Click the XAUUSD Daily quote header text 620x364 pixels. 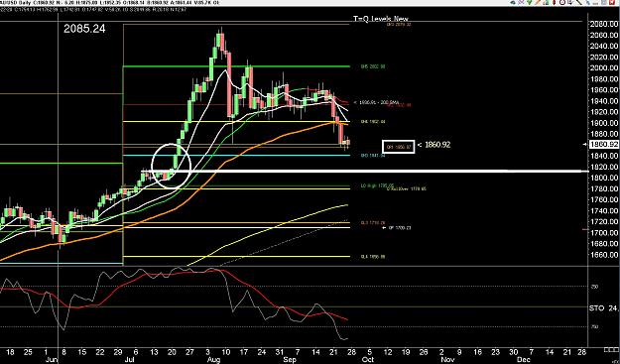[110, 2]
